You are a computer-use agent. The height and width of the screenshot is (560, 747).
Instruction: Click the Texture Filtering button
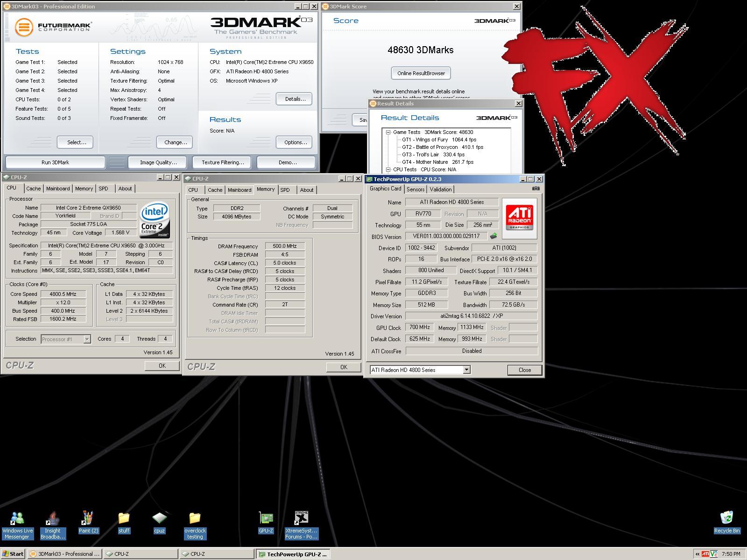tap(223, 162)
